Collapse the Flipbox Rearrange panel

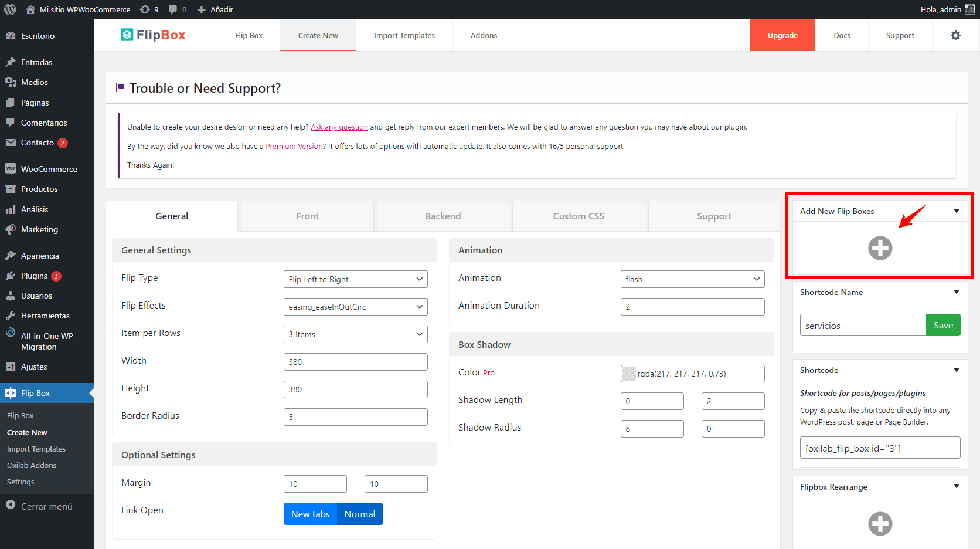pyautogui.click(x=956, y=486)
